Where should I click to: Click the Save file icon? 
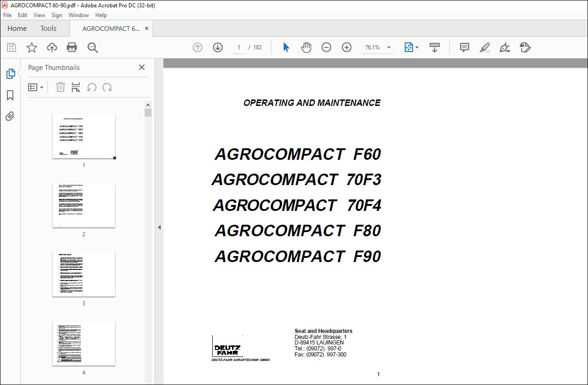12,47
